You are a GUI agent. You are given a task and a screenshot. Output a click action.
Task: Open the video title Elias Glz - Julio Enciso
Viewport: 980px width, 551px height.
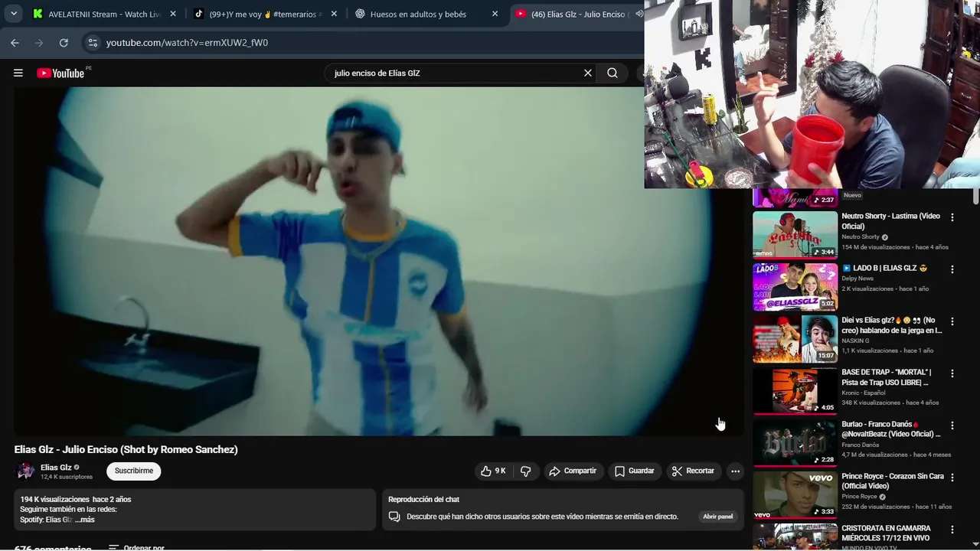pos(126,449)
